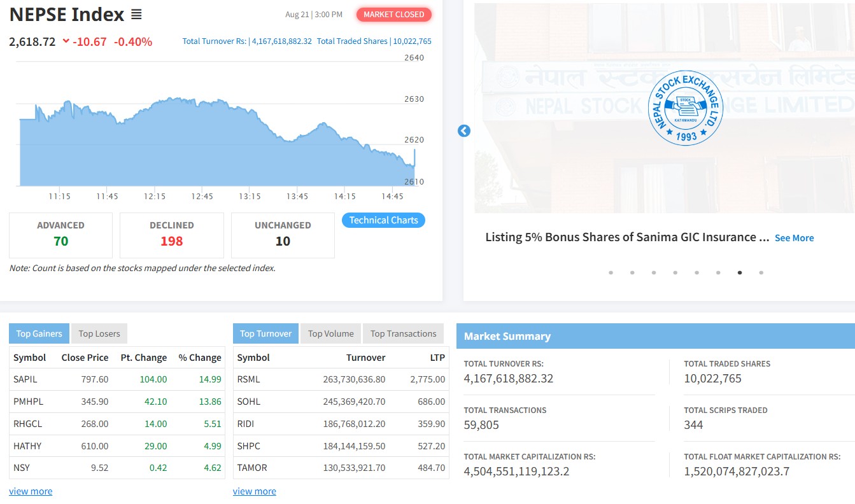Image resolution: width=855 pixels, height=504 pixels.
Task: Click the red down-arrow indicator beside -10.67
Action: [66, 42]
